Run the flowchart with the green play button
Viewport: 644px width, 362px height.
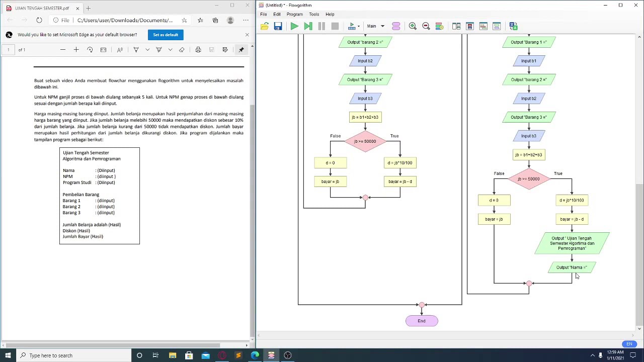click(x=294, y=26)
